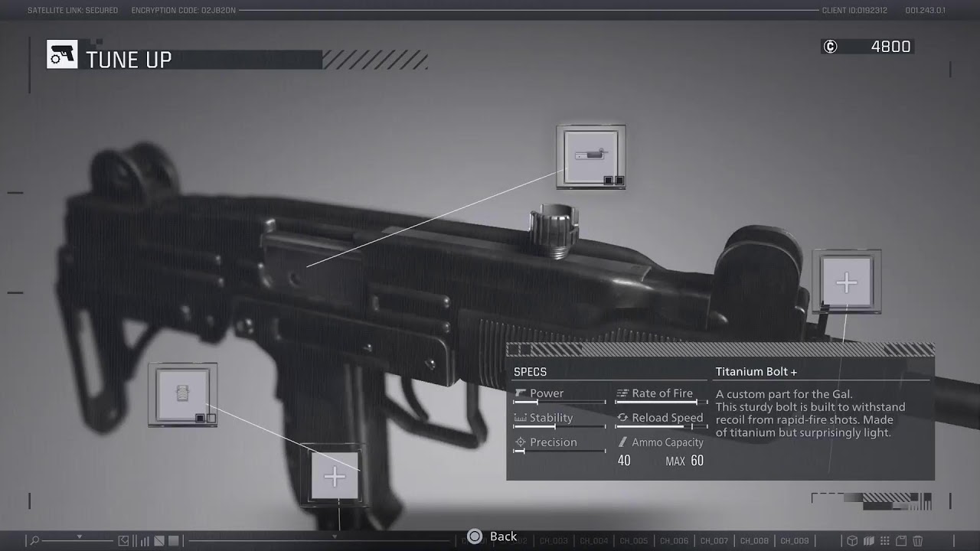Select the equipped Titanium Bolt part slot

pyautogui.click(x=591, y=157)
